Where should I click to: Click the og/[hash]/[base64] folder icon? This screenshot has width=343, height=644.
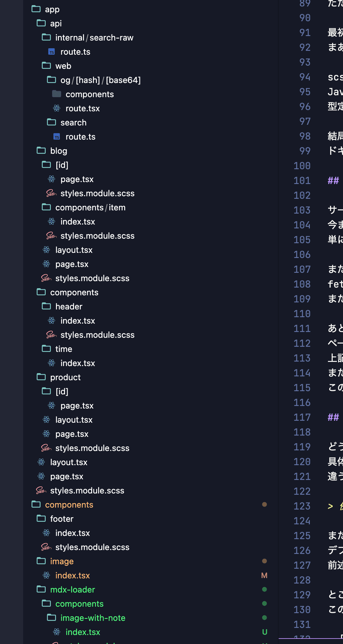[x=51, y=80]
